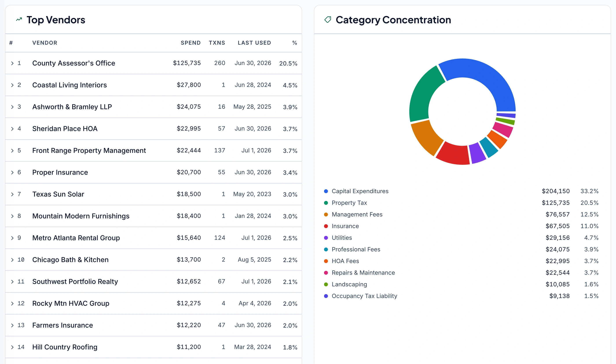Image resolution: width=616 pixels, height=364 pixels.
Task: Click the trending arrow icon beside Top Vendors
Action: click(x=19, y=19)
